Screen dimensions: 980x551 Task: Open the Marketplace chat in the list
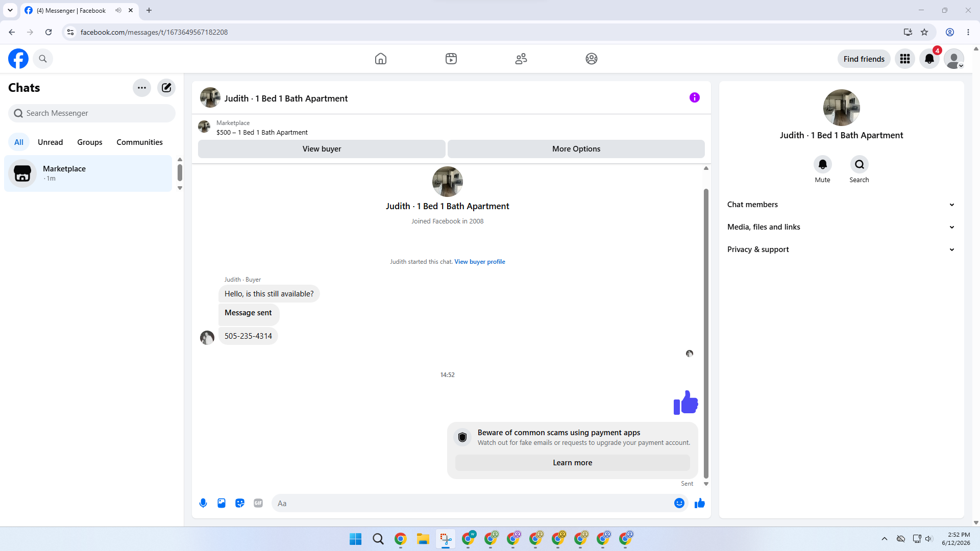click(88, 173)
